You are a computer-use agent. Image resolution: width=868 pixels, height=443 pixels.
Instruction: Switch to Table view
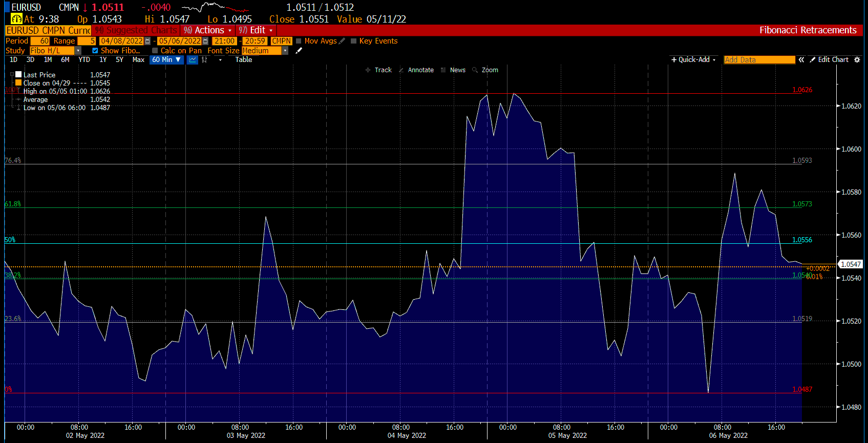pyautogui.click(x=244, y=60)
